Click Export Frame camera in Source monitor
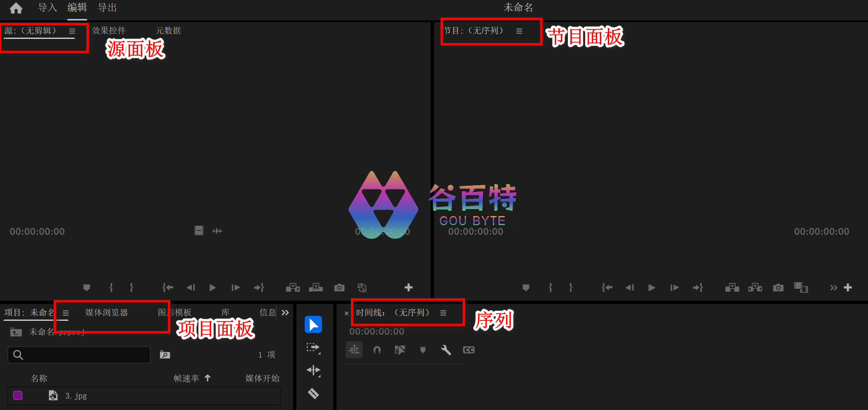868x410 pixels. tap(339, 288)
